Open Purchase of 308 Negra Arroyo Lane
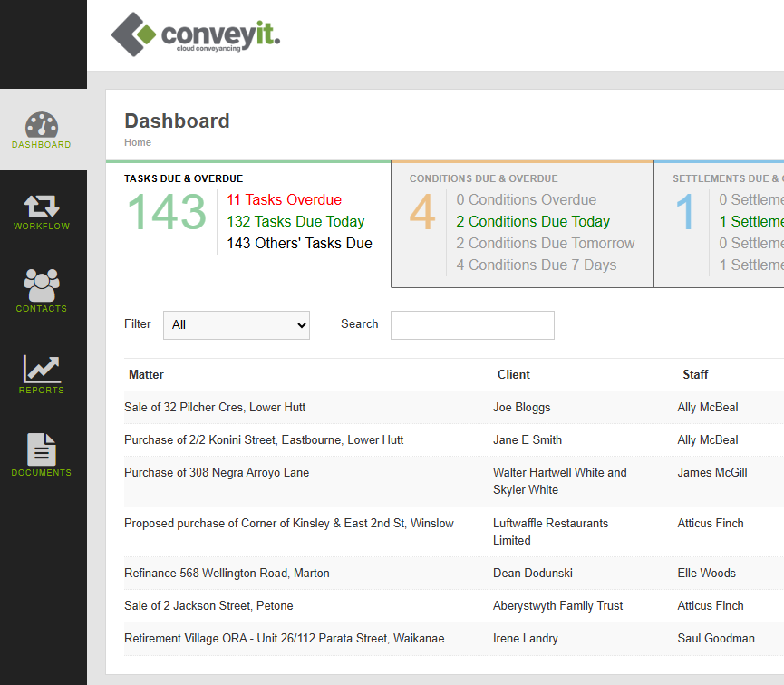Image resolution: width=784 pixels, height=685 pixels. coord(217,472)
